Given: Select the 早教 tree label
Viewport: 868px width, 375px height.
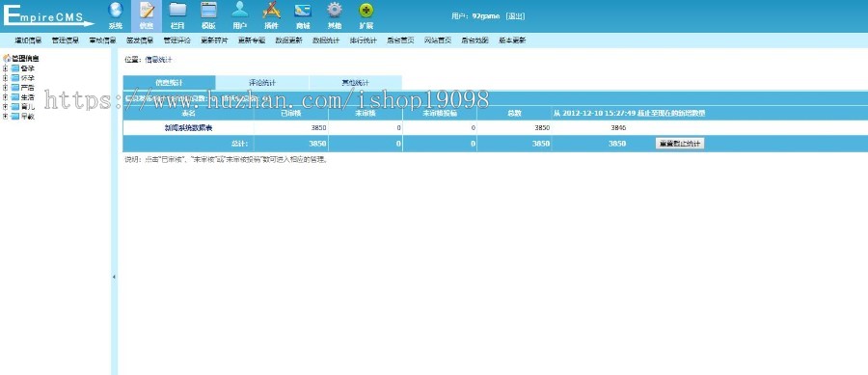Looking at the screenshot, I should (27, 117).
